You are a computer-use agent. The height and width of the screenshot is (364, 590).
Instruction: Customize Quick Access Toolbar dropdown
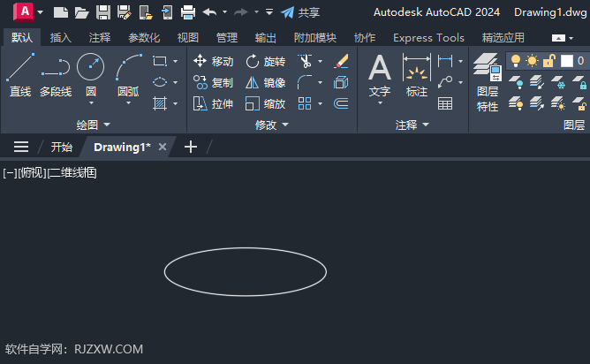269,12
